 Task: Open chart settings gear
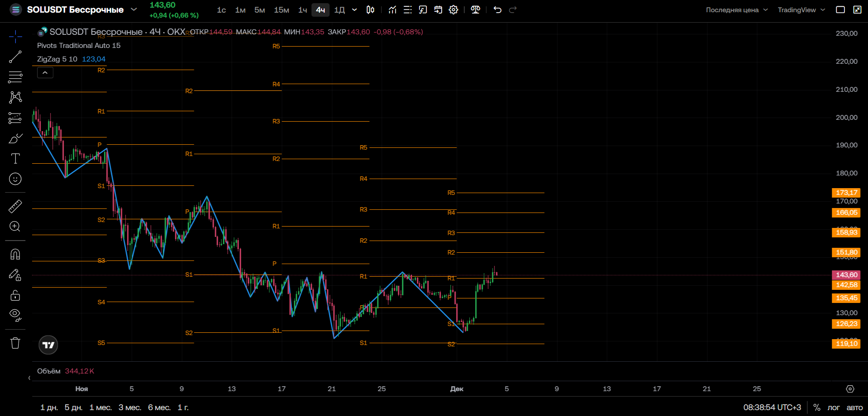453,10
